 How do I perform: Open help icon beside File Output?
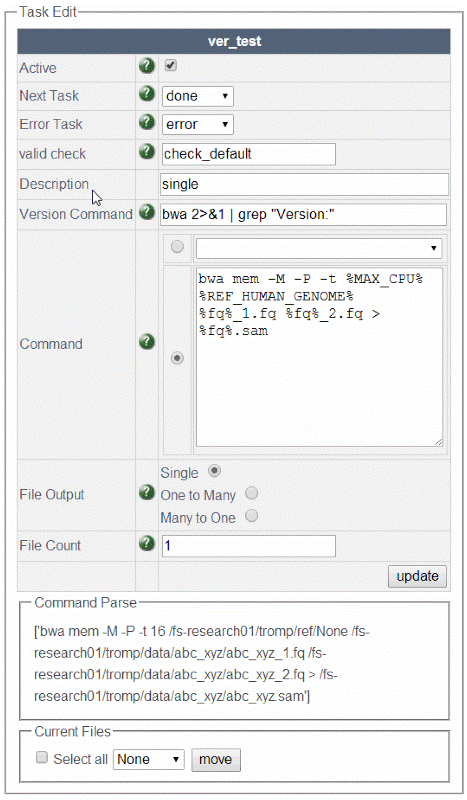coord(146,492)
